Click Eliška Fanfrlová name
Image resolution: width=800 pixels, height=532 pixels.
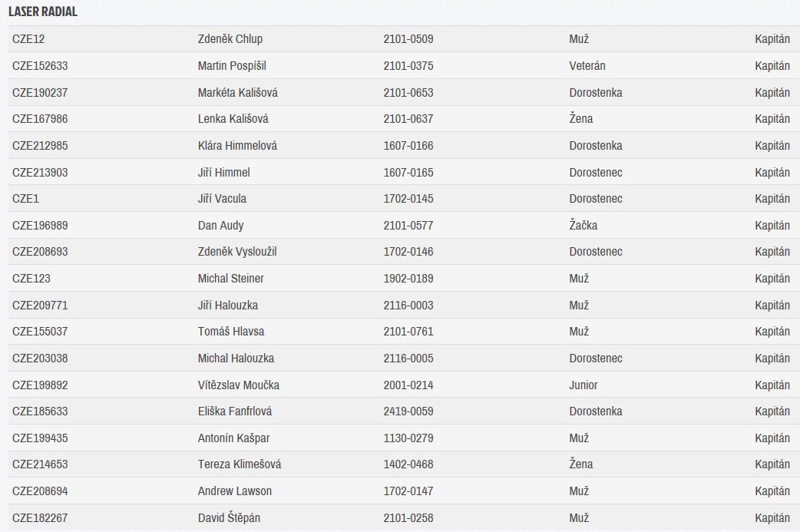(235, 411)
